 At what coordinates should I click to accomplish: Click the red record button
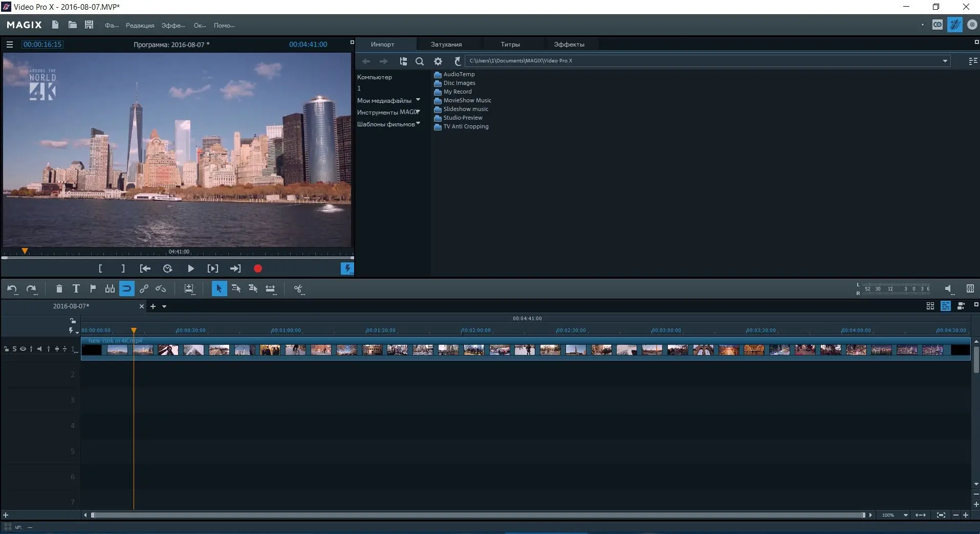click(257, 268)
